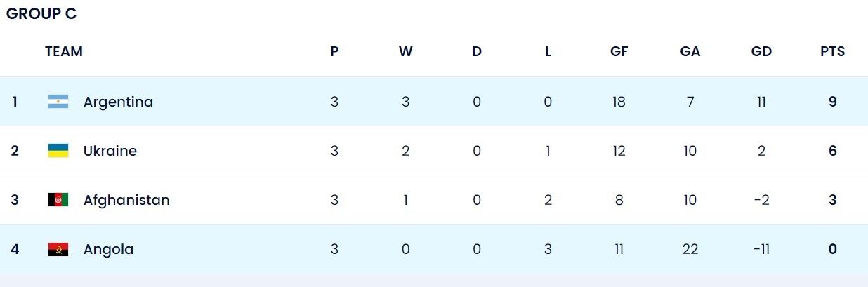868x287 pixels.
Task: Select the Afghanistan team name
Action: (126, 200)
